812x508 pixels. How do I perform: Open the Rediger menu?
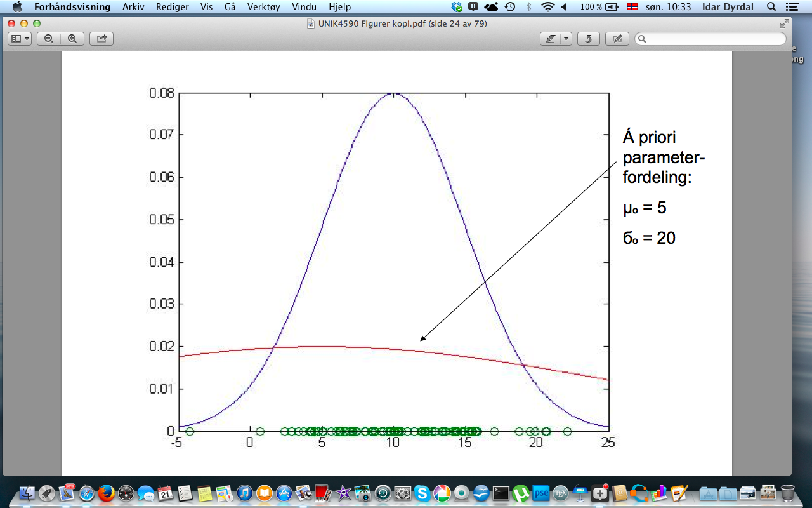click(x=173, y=7)
